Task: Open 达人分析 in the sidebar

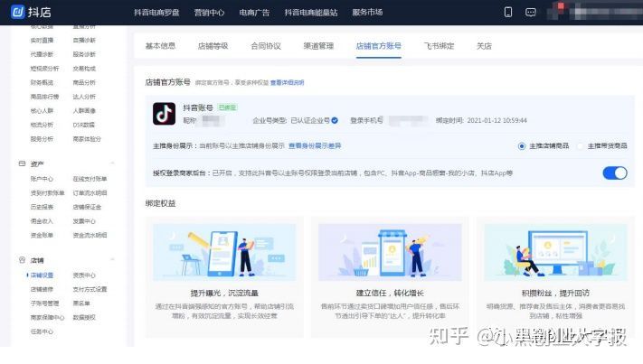Action: click(x=84, y=97)
